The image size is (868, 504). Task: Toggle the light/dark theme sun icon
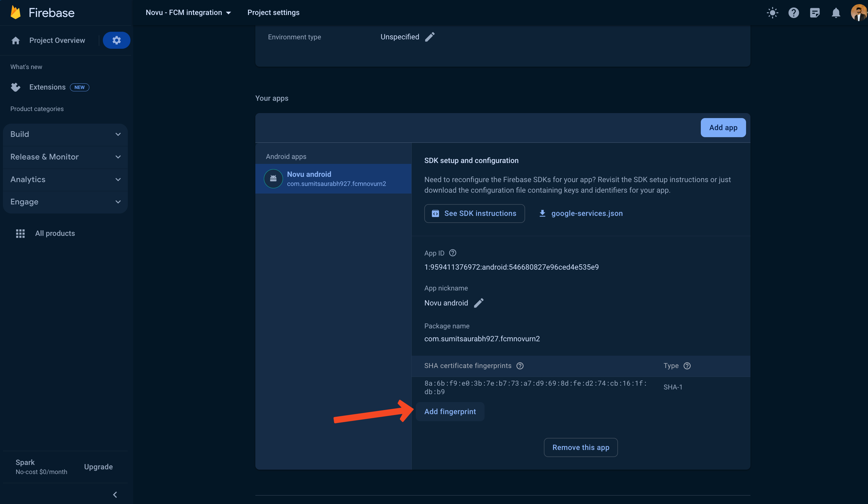(x=772, y=13)
